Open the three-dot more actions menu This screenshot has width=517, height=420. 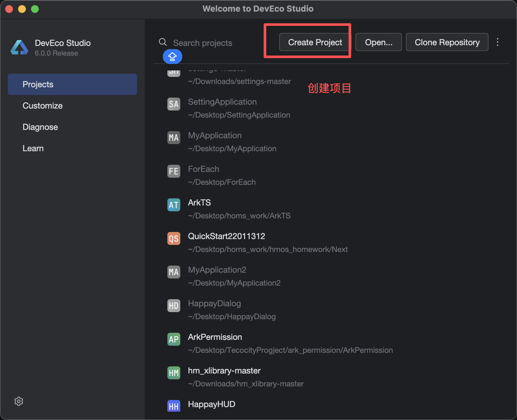(498, 42)
